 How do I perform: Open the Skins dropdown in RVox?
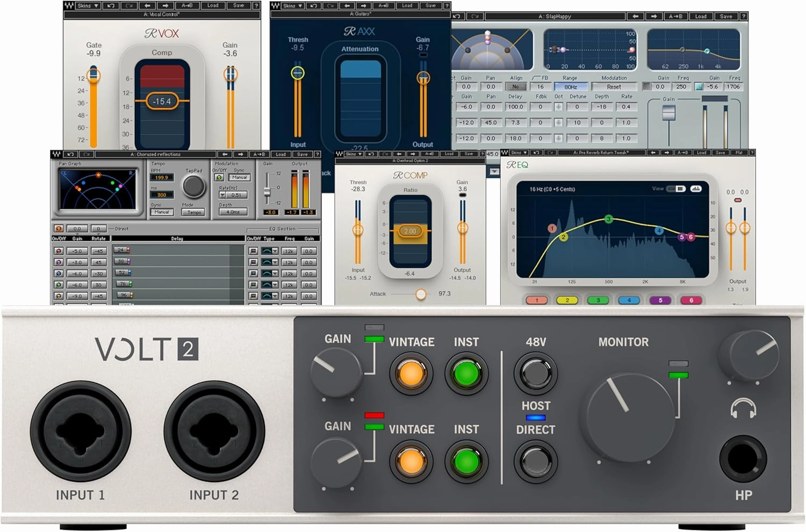click(88, 5)
